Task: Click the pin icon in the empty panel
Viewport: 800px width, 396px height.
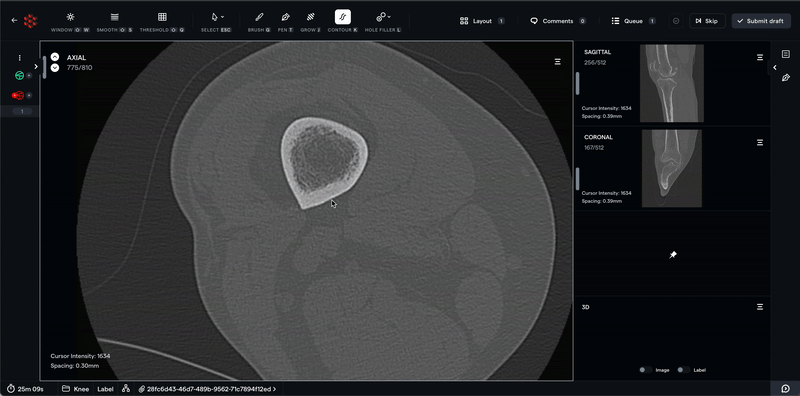Action: (673, 254)
